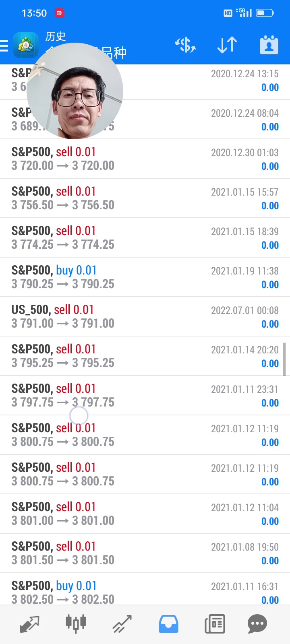Tap the screen recording indicator in status bar
Image resolution: width=290 pixels, height=644 pixels.
tap(60, 13)
